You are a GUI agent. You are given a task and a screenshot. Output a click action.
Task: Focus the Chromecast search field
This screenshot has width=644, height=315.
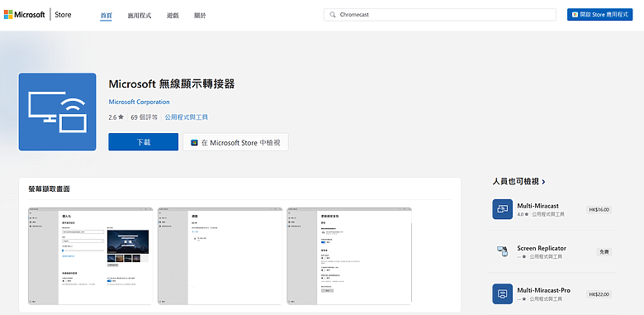[x=440, y=15]
